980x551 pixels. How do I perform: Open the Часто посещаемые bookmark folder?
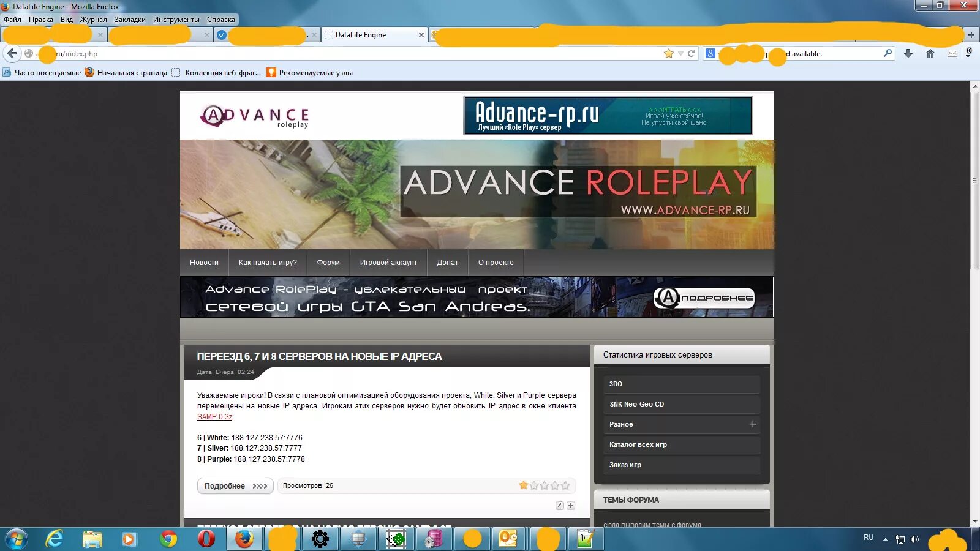pyautogui.click(x=42, y=72)
